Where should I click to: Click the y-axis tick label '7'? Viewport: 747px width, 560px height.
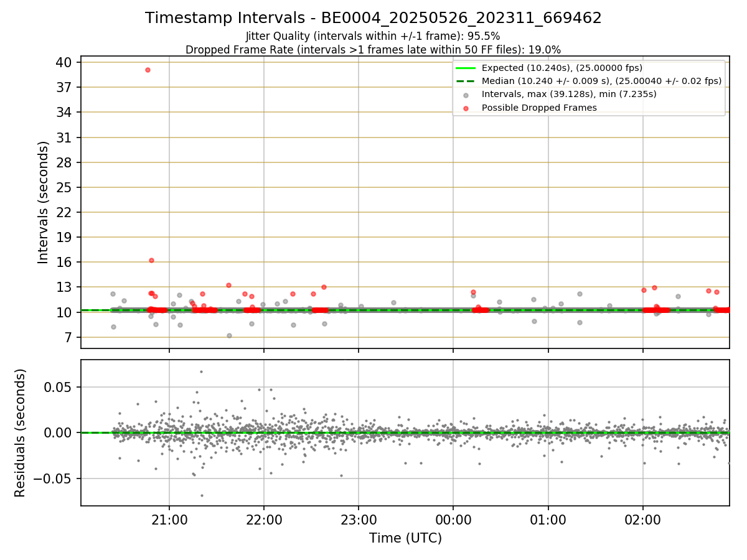click(x=70, y=337)
